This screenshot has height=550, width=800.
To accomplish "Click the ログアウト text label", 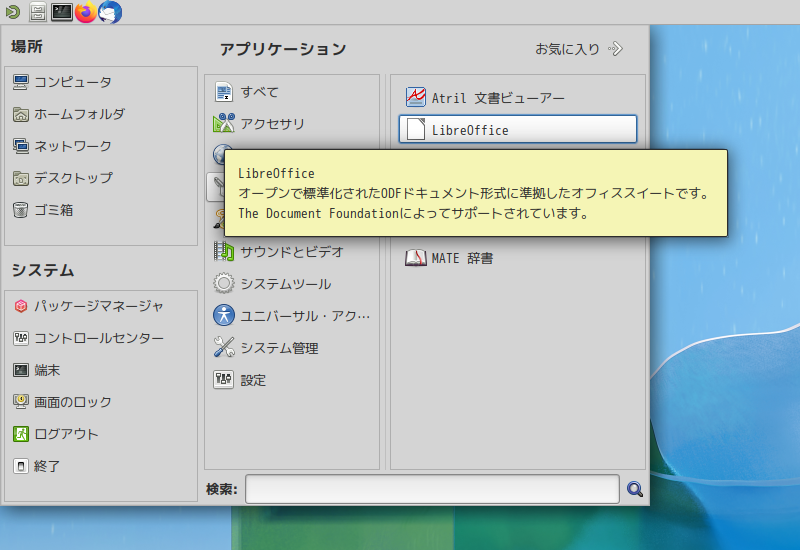I will click(66, 434).
